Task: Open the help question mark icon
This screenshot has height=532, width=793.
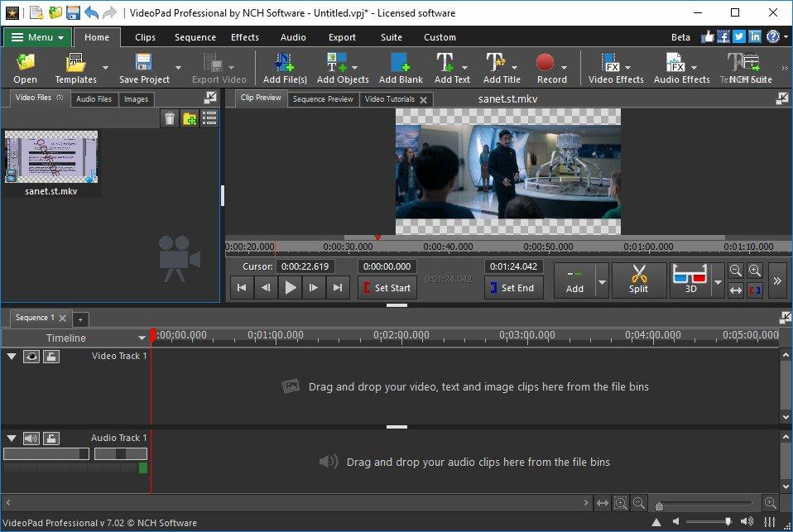Action: click(773, 36)
